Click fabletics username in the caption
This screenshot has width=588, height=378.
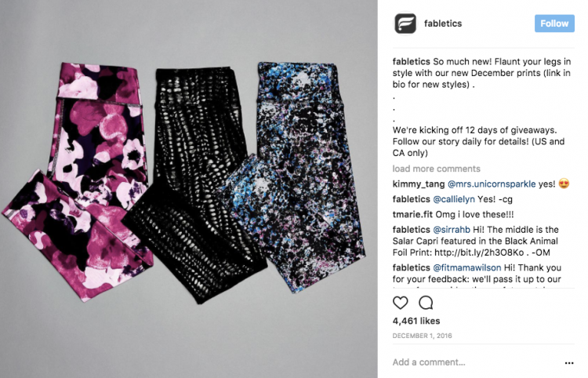coord(411,61)
